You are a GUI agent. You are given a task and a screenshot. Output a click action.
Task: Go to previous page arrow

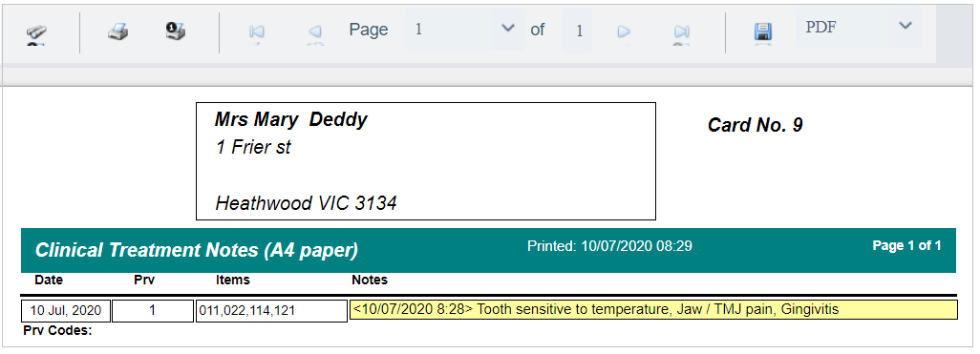click(x=315, y=32)
